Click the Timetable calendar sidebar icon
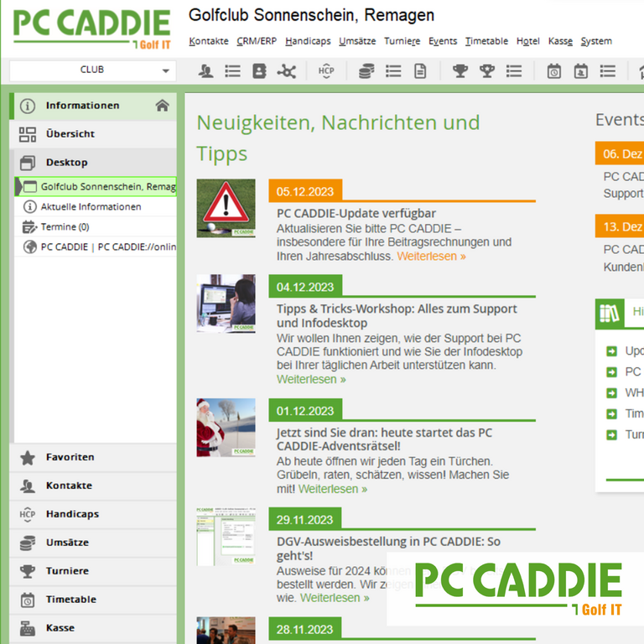Viewport: 644px width, 644px height. tap(28, 600)
